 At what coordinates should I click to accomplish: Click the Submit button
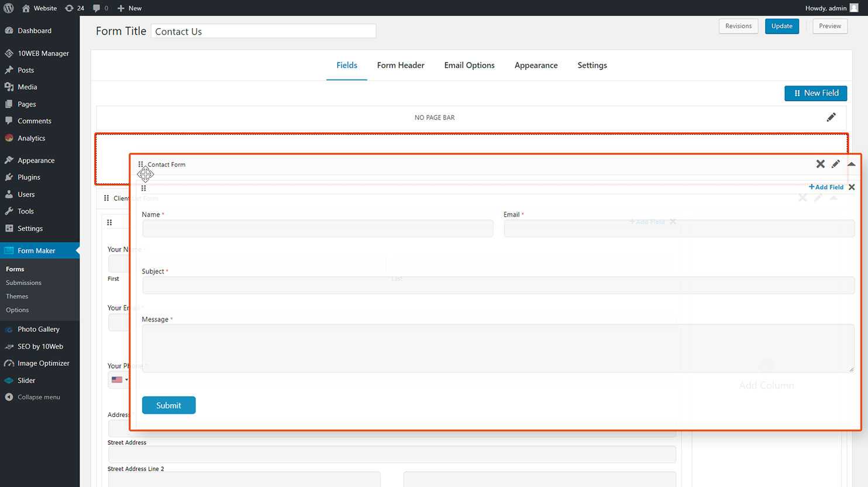click(x=168, y=405)
